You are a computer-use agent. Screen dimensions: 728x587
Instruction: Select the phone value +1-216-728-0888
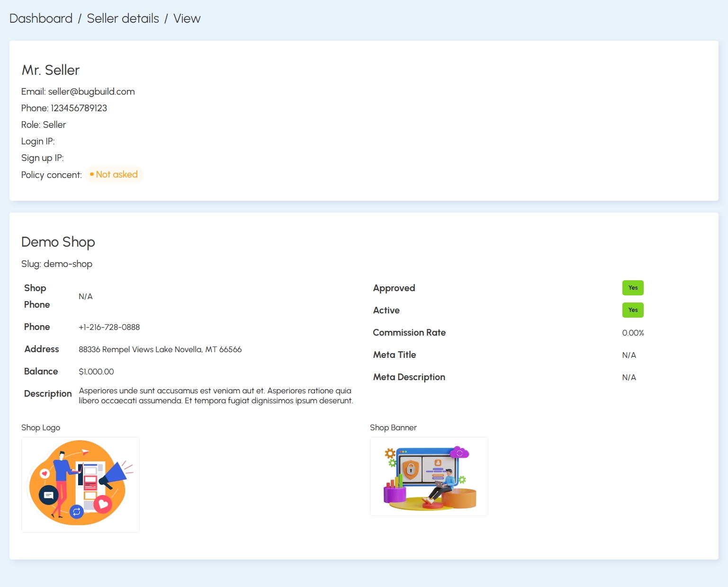pyautogui.click(x=109, y=327)
